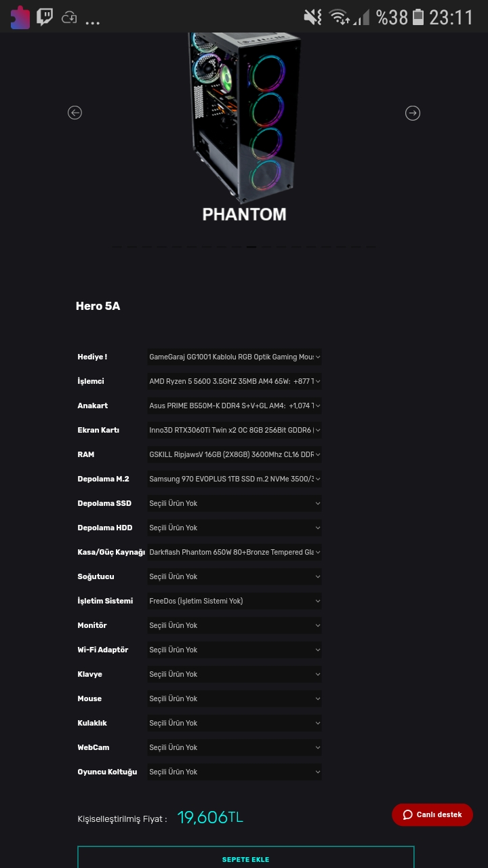Open the Depolama M.2 storage dropdown
Viewport: 488px width, 868px height.
click(x=235, y=479)
